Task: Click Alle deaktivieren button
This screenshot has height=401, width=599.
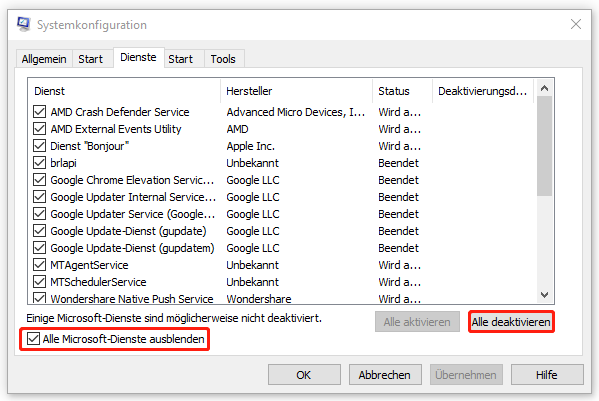Action: coord(511,322)
